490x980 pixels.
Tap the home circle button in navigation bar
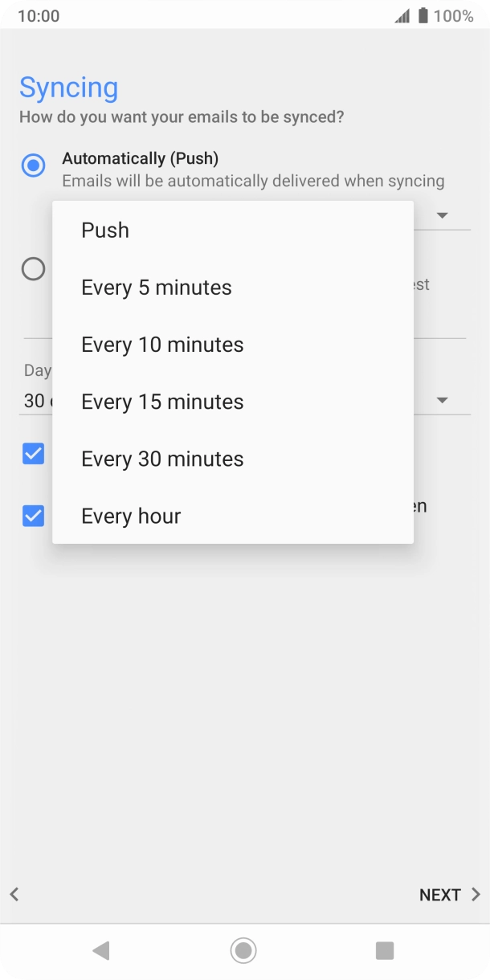coord(243,950)
